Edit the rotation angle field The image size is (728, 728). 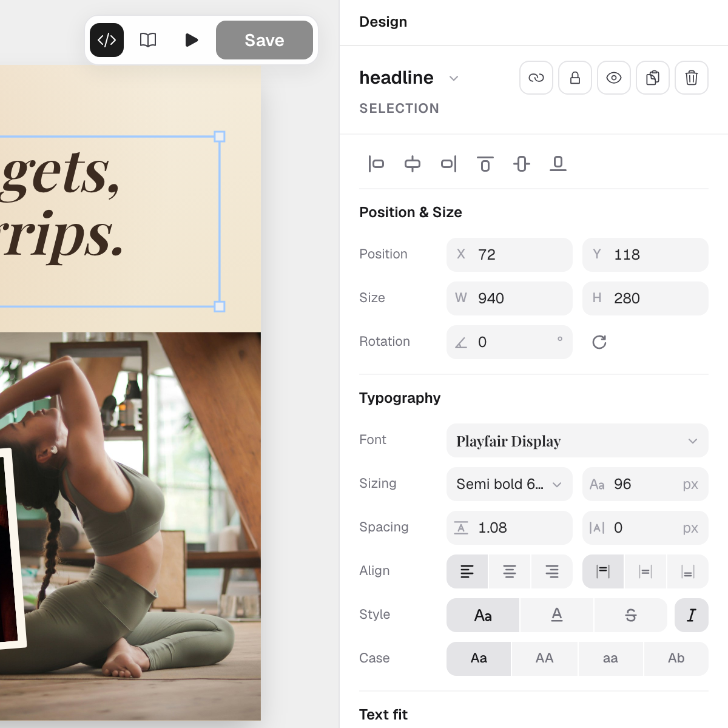(x=510, y=342)
